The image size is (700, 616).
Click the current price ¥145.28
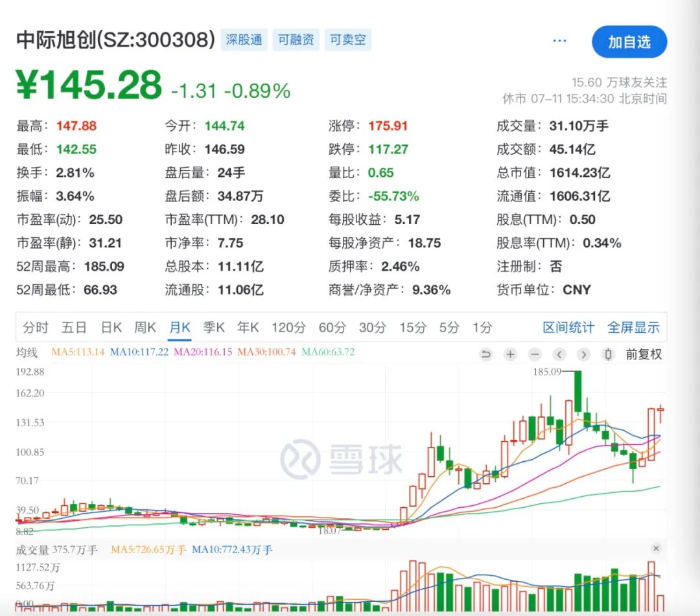(x=89, y=84)
